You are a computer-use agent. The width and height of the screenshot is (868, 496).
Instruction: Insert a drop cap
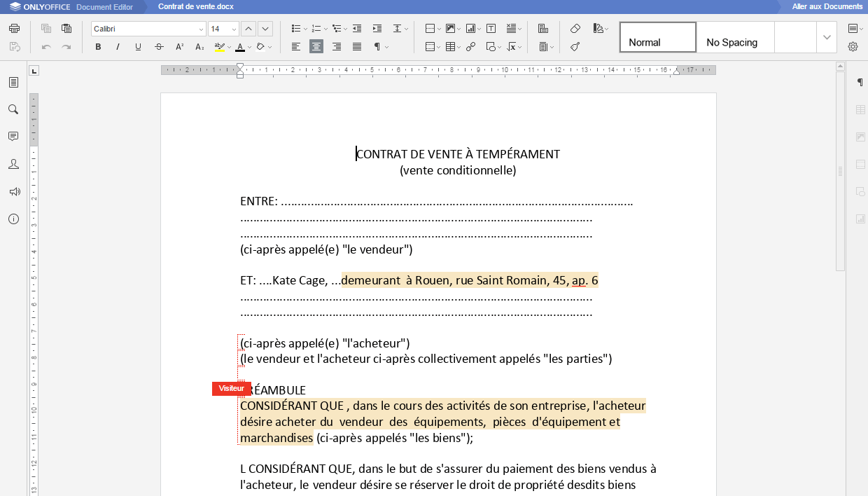click(x=513, y=29)
